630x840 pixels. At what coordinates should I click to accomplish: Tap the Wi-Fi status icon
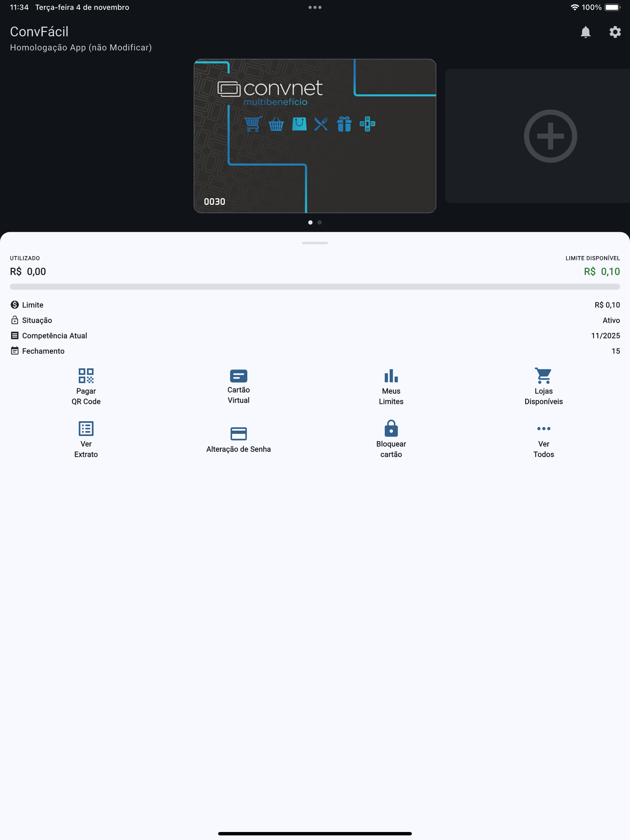click(575, 7)
